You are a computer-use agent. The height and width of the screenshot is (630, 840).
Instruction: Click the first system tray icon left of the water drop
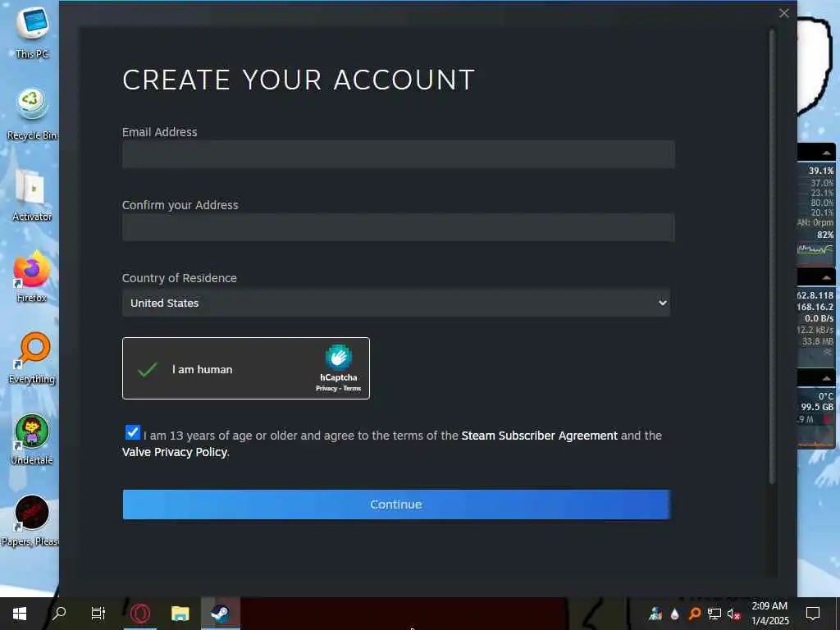click(x=655, y=614)
